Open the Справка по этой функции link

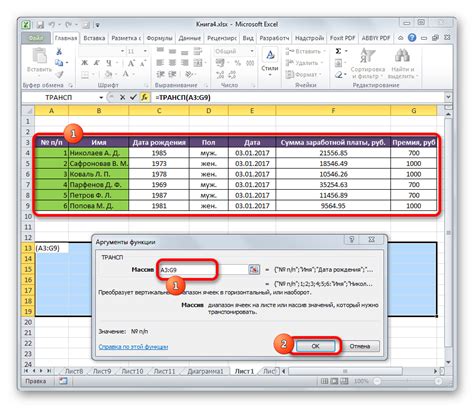pos(133,347)
